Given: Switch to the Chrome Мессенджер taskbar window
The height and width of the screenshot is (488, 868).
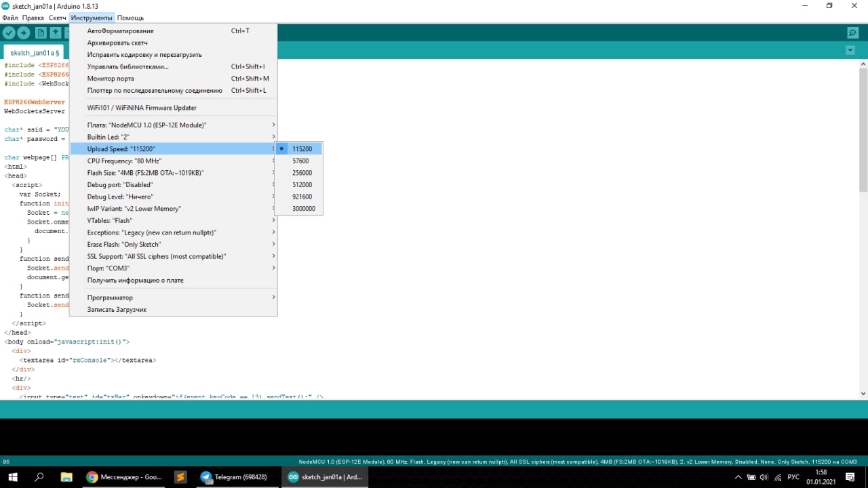Looking at the screenshot, I should 124,477.
